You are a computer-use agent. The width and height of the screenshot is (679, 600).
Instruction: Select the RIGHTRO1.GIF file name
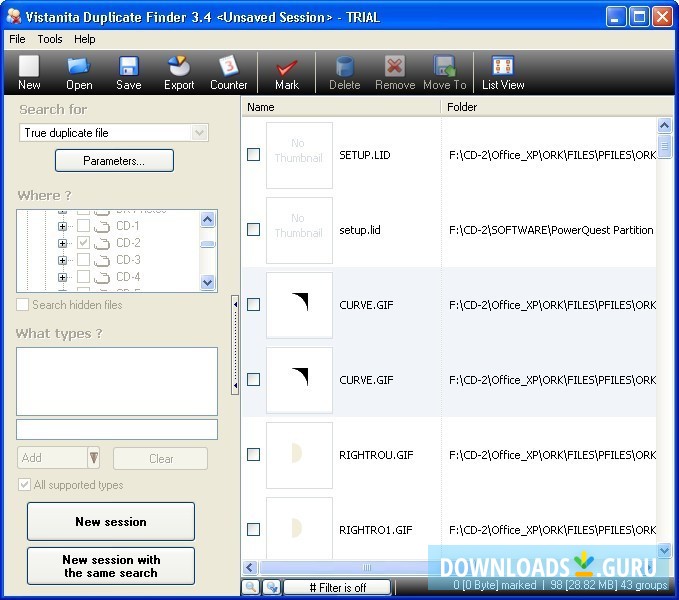(x=375, y=530)
